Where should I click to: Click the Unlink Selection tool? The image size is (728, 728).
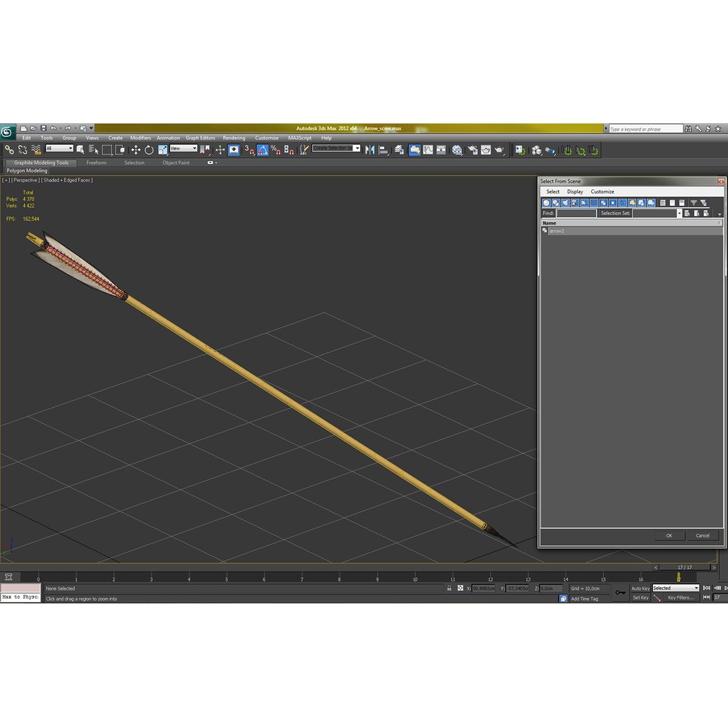point(23,150)
